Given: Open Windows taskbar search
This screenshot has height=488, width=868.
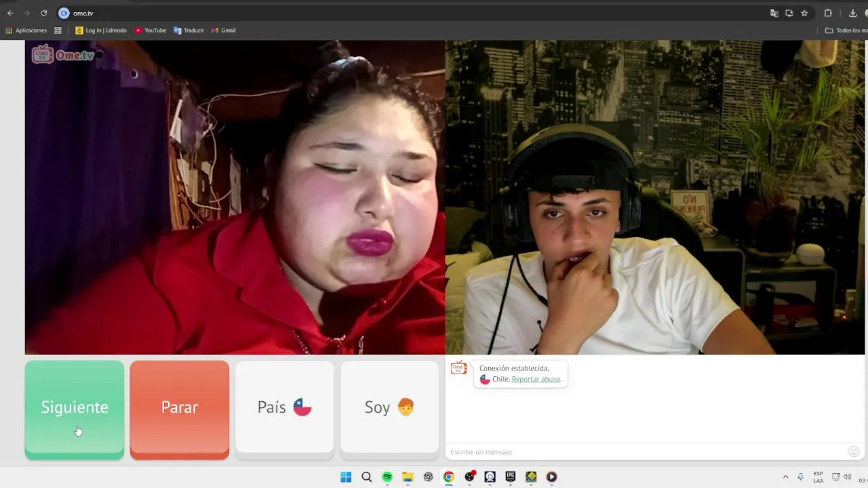Looking at the screenshot, I should pos(367,477).
